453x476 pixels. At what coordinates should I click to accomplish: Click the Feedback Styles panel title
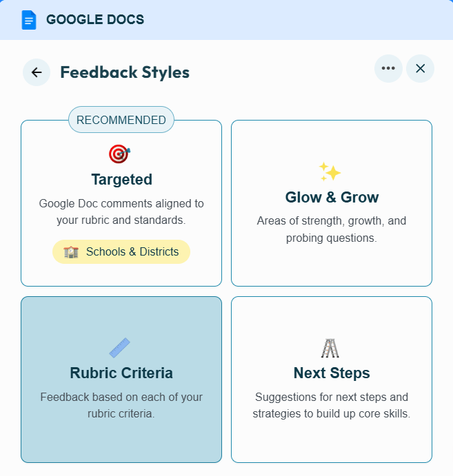(125, 72)
